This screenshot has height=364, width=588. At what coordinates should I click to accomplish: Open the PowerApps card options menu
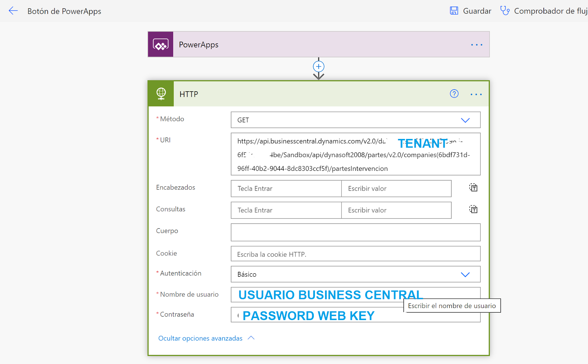tap(476, 45)
